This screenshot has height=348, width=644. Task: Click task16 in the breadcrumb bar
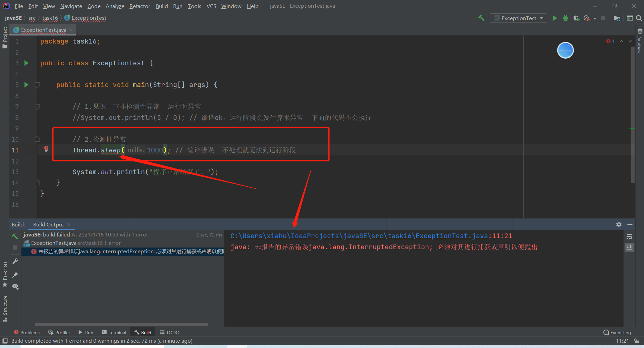[x=50, y=18]
